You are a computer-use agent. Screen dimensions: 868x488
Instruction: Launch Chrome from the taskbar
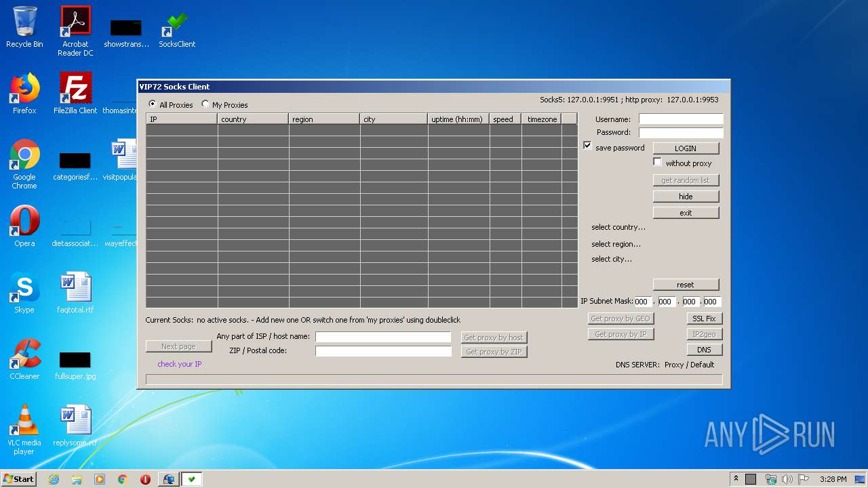click(123, 479)
